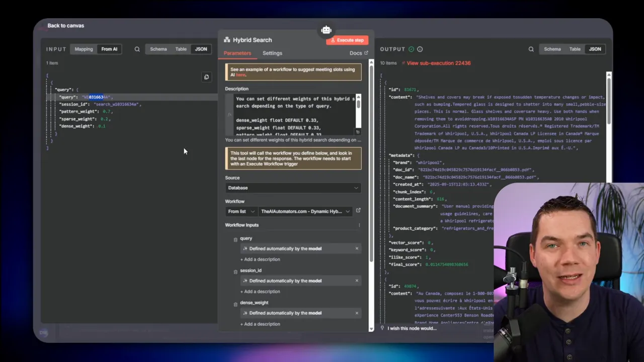Open TheAIAutomators.com workflow selector dropdown

click(x=305, y=212)
